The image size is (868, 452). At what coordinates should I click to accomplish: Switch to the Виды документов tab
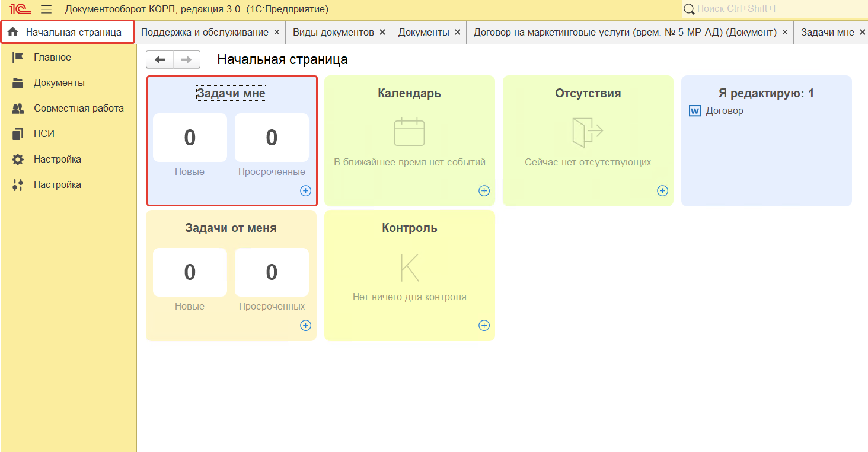coord(333,32)
